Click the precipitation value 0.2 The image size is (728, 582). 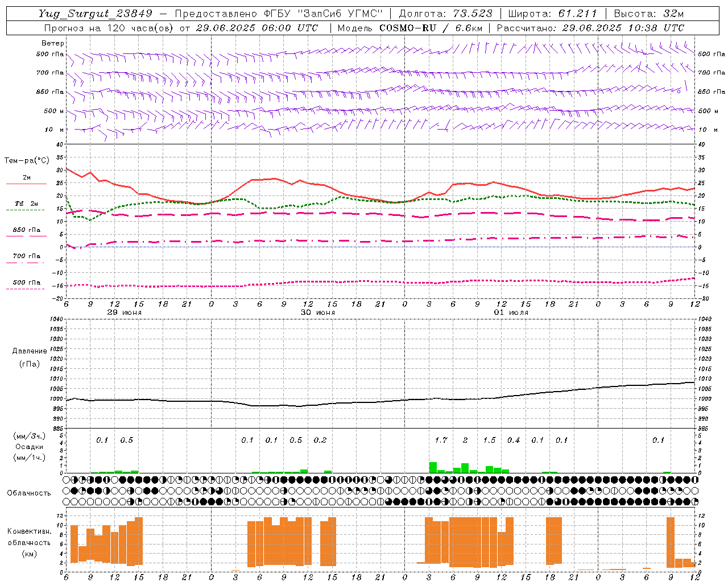click(x=320, y=440)
